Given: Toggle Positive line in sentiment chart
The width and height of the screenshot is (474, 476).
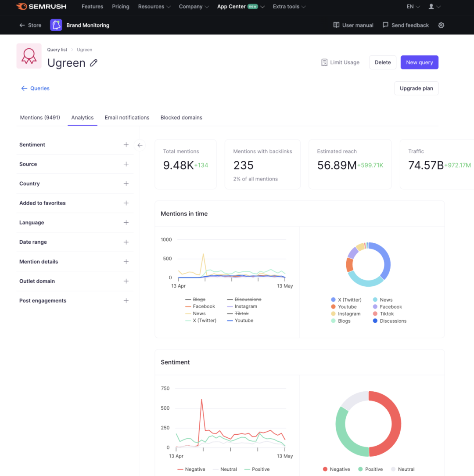Looking at the screenshot, I should pos(257,469).
